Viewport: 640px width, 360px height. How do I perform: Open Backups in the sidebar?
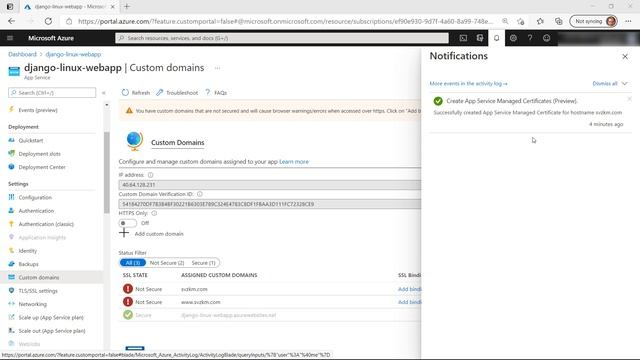(x=29, y=264)
